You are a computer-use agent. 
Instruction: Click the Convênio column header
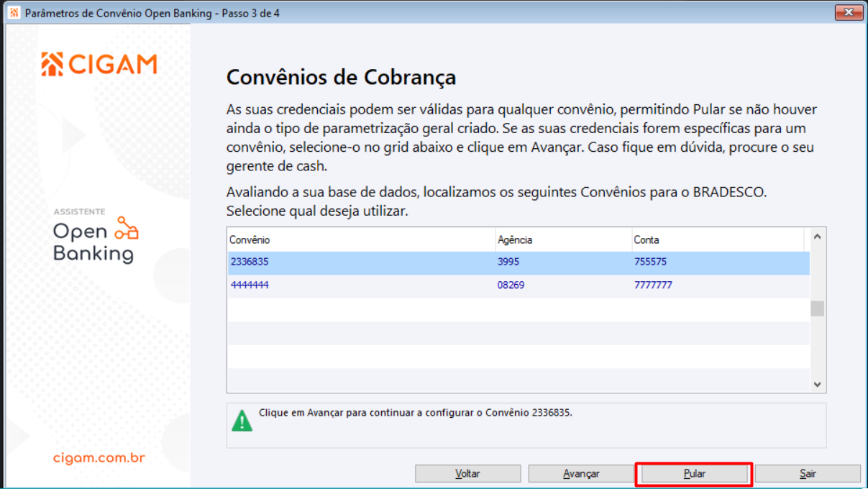(x=361, y=240)
